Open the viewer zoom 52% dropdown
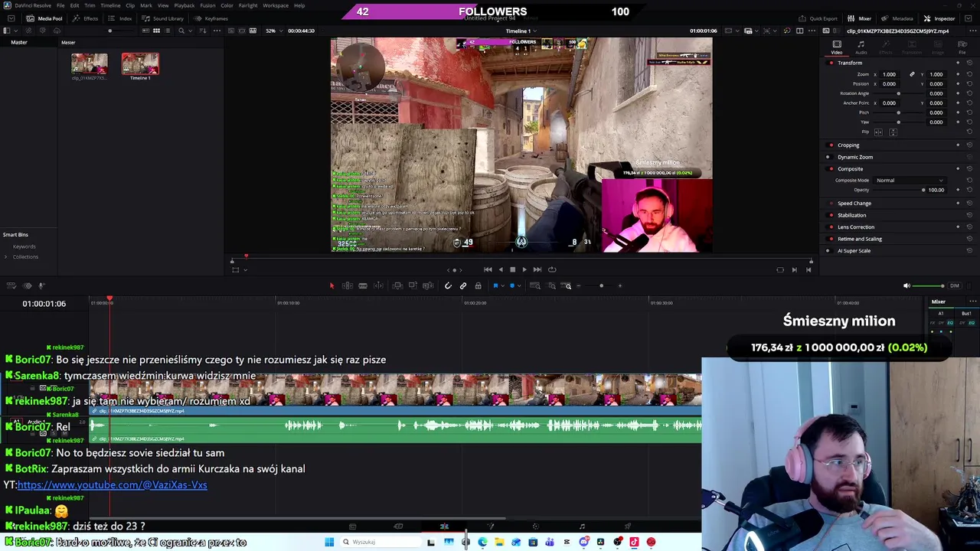 pos(273,31)
